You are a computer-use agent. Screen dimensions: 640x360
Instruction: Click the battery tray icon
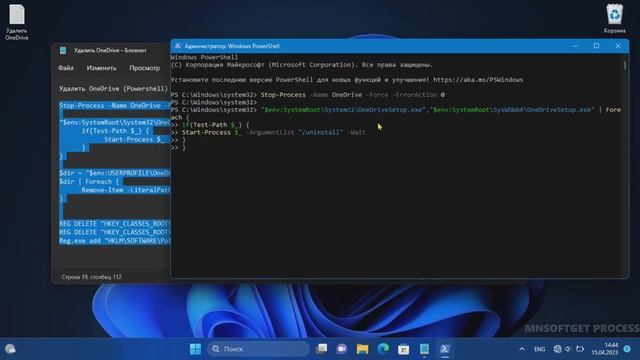coord(580,349)
